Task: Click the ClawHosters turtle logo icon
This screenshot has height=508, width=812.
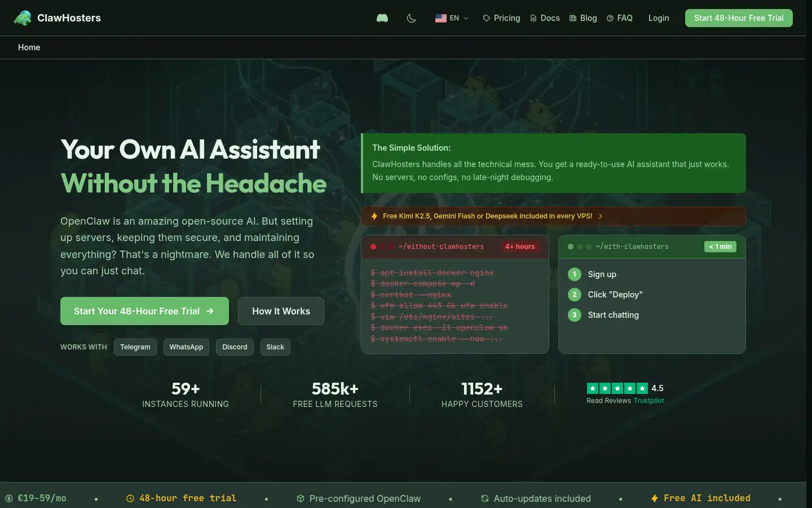Action: [23, 18]
